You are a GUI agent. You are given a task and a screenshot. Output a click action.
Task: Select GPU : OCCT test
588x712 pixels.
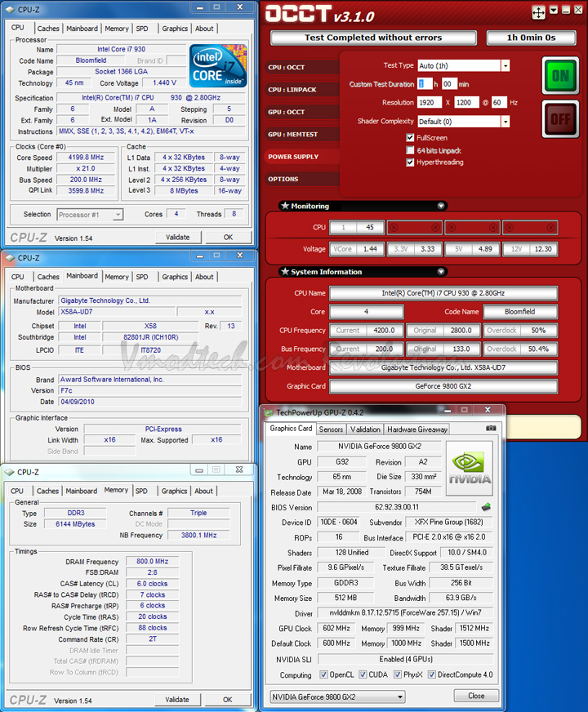301,112
